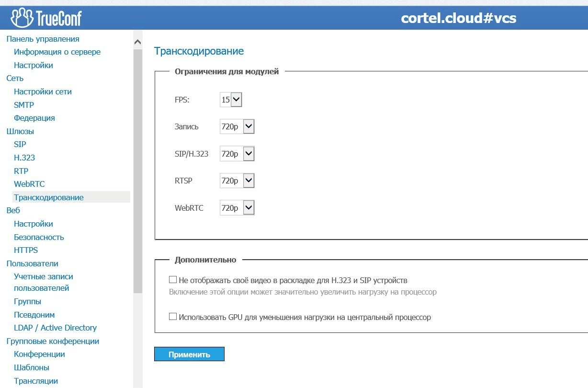Click the TrueConf logo icon
The image size is (588, 388).
(22, 18)
